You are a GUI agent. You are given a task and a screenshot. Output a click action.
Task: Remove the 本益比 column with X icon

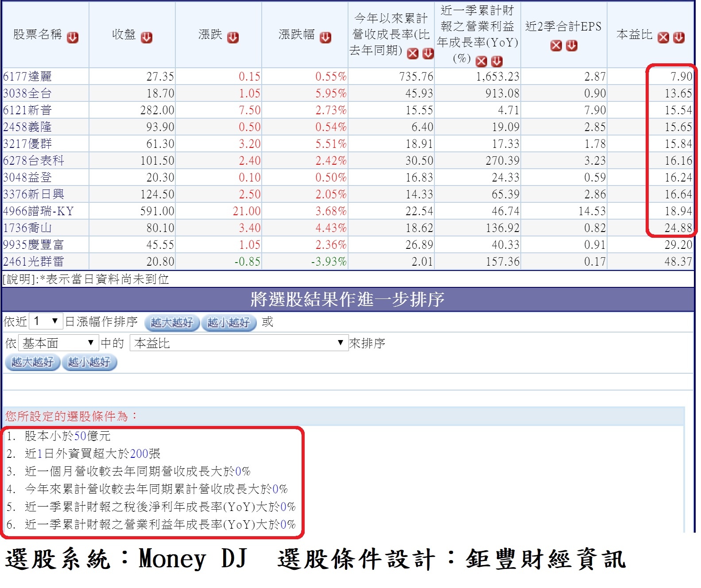point(663,38)
